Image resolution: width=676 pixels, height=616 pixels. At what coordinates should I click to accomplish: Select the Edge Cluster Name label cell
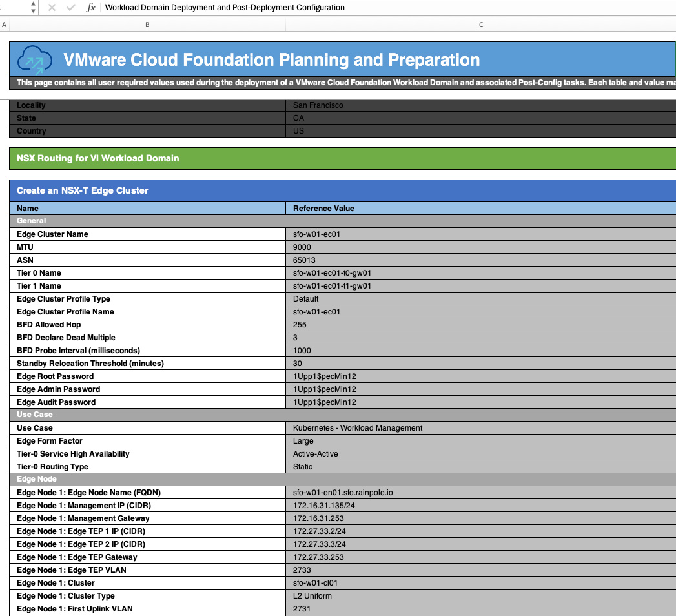[147, 234]
